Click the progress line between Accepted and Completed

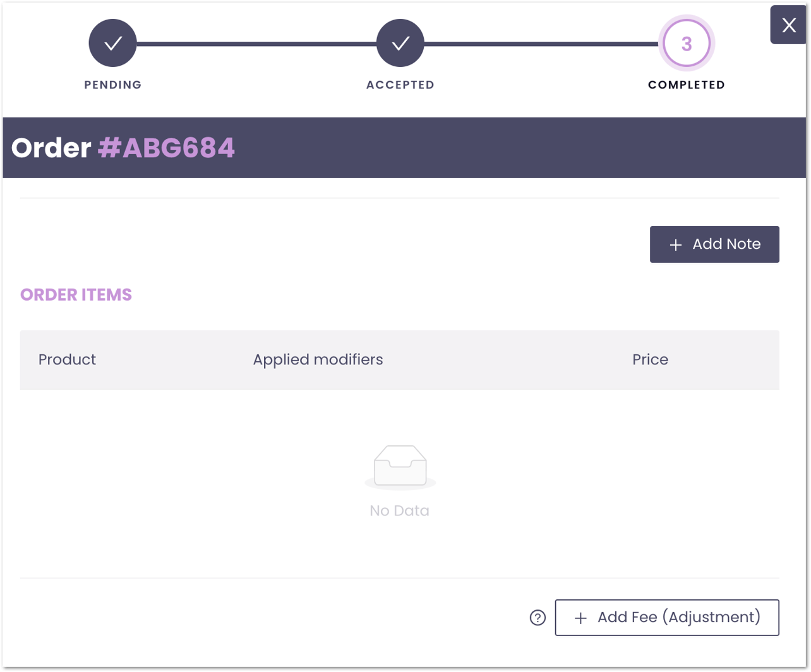(x=543, y=42)
